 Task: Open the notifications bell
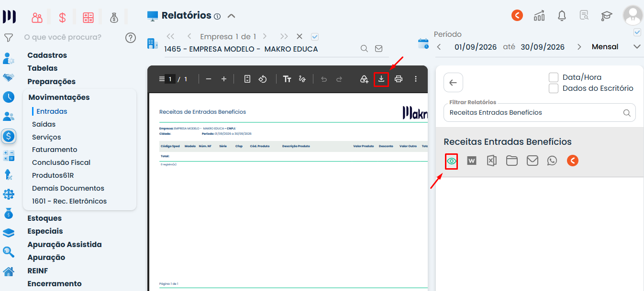coord(562,15)
